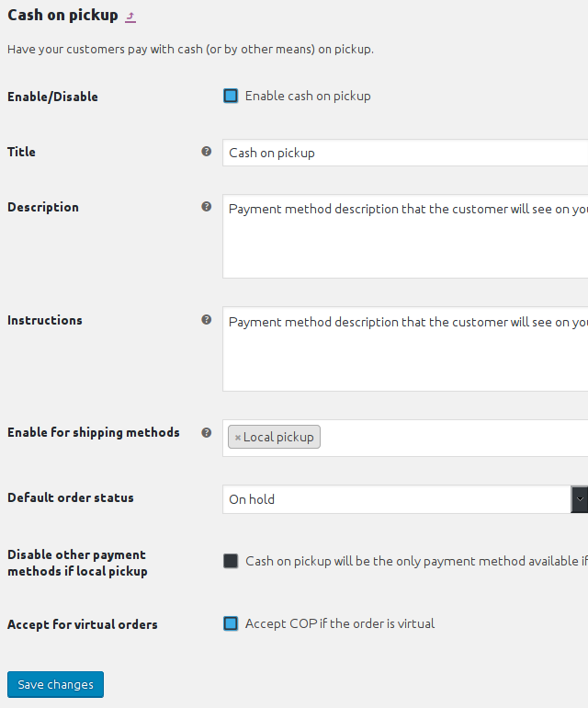Uncheck Accept COP if the order is virtual
The image size is (588, 708).
click(x=231, y=623)
